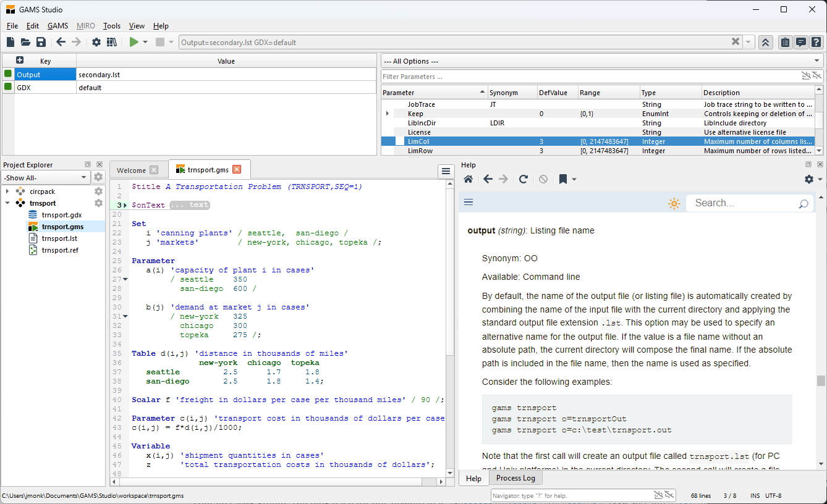Expand the circpack project tree node
827x504 pixels.
[7, 191]
